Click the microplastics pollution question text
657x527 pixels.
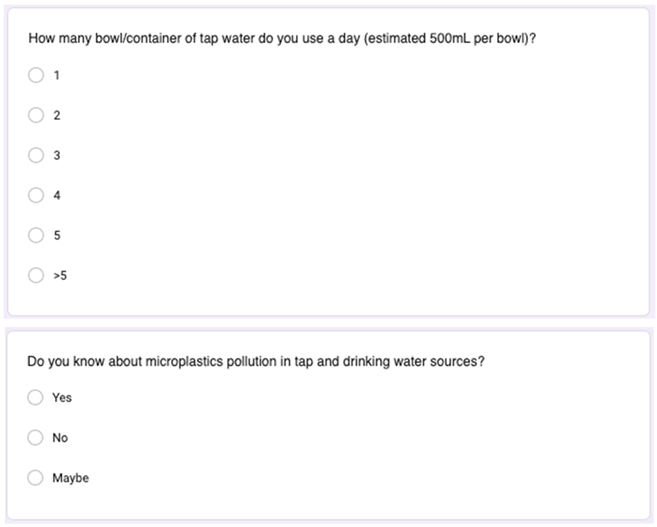(256, 361)
